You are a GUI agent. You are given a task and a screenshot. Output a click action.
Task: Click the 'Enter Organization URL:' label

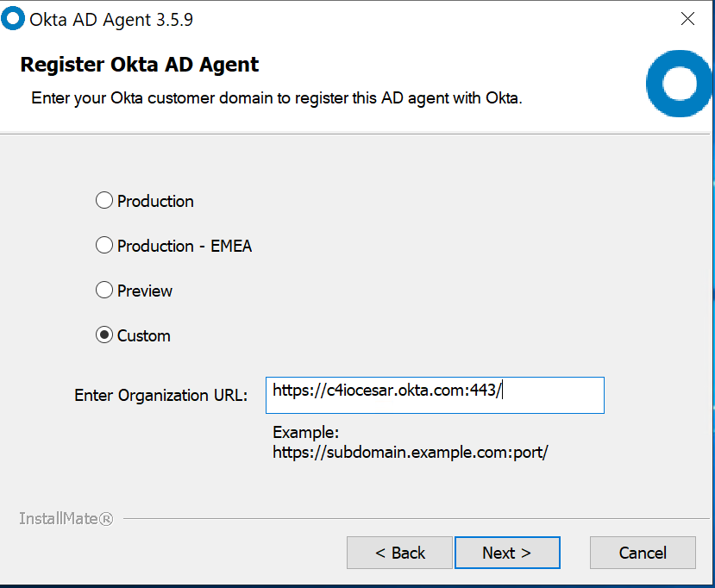click(x=161, y=395)
